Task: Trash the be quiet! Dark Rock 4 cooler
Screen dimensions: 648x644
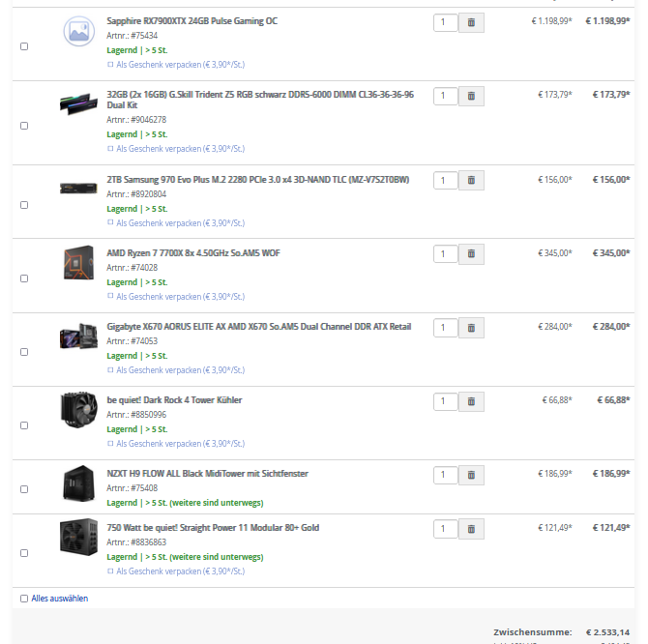Action: click(471, 401)
